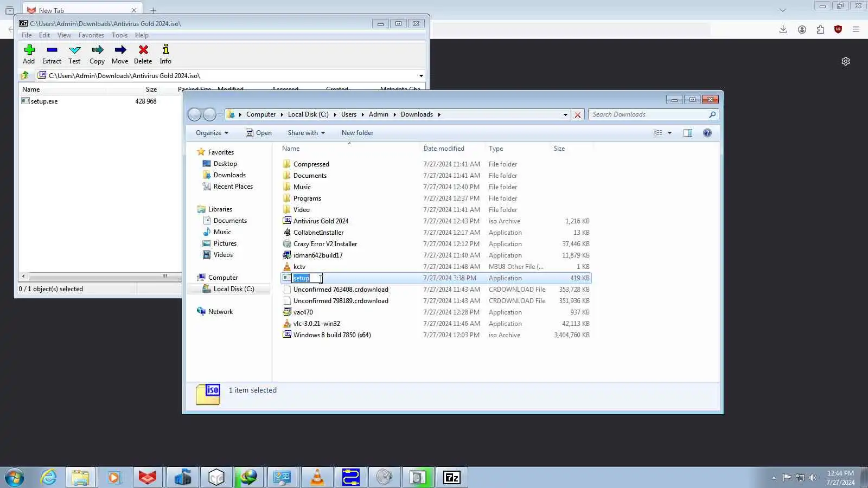Click the change view icon in Explorer
Viewport: 868px width, 488px height.
pos(658,133)
